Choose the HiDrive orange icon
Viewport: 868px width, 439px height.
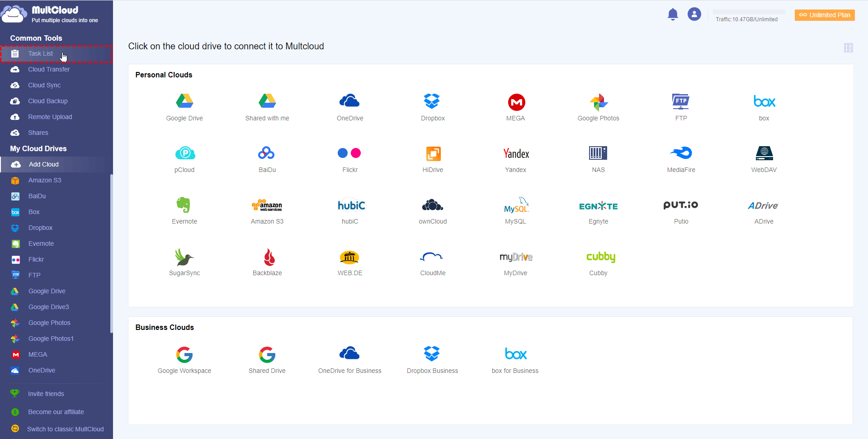point(433,153)
